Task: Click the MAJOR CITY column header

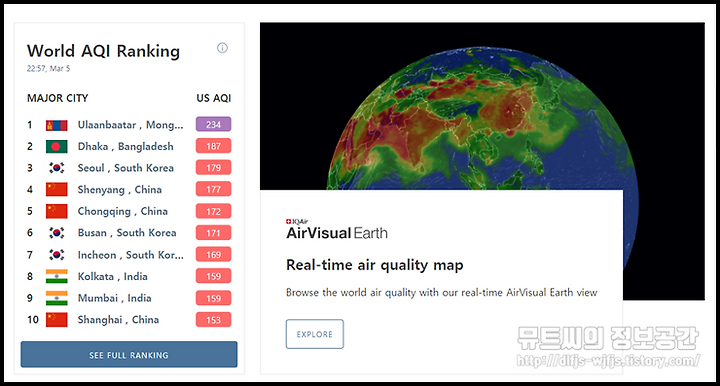Action: [57, 98]
